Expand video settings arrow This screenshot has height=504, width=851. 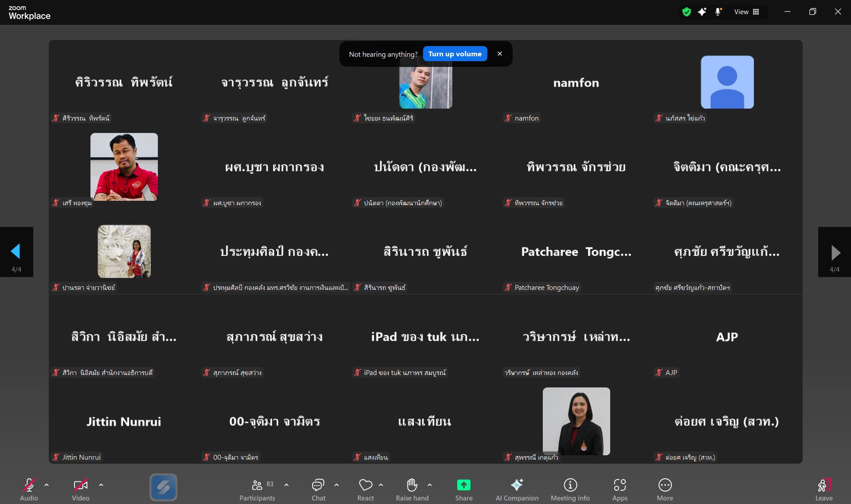click(x=101, y=485)
